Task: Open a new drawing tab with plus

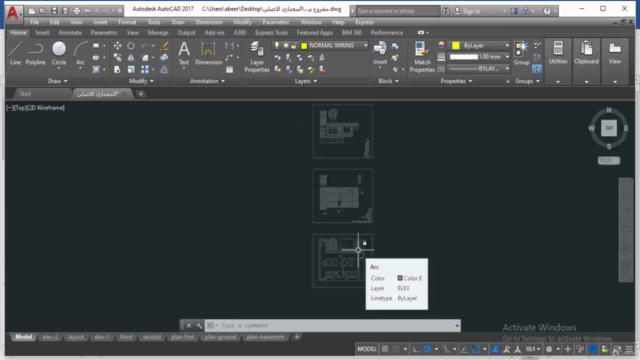Action: click(x=140, y=94)
